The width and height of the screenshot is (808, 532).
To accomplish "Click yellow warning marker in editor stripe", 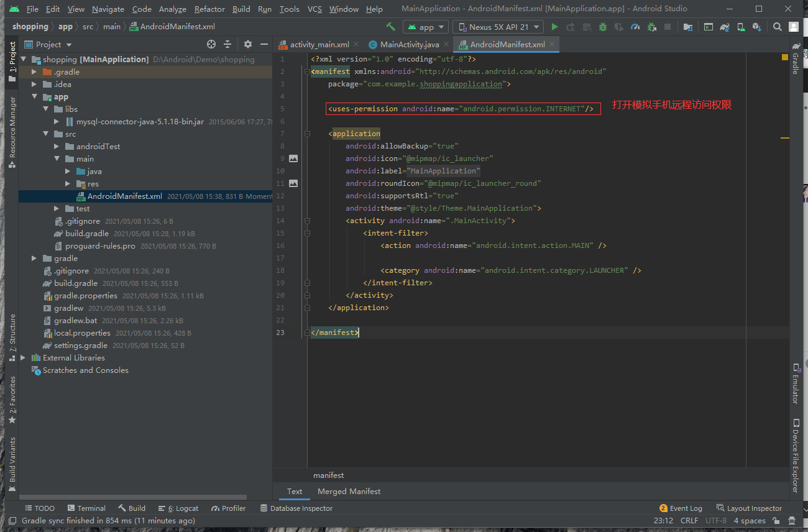I will (x=785, y=57).
